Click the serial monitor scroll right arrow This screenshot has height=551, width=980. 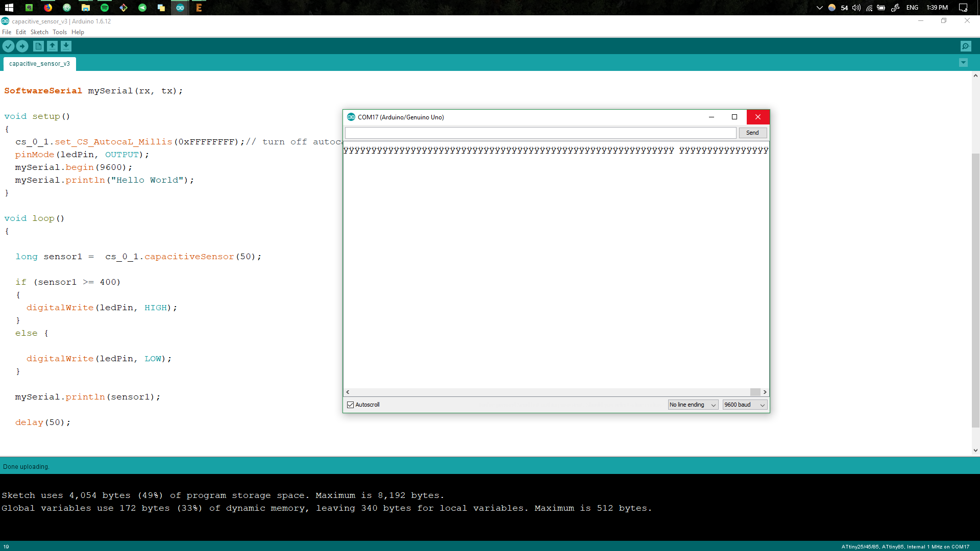765,392
